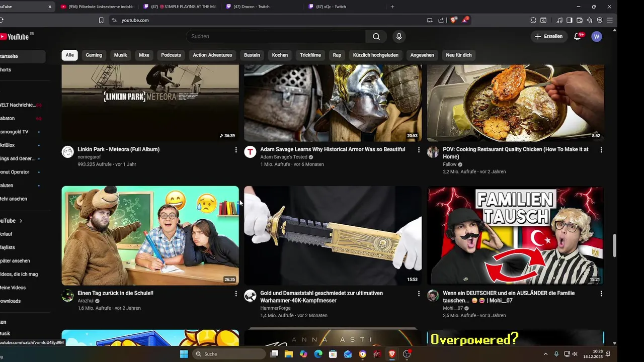Select the 'Neu für dich' filter chip
The width and height of the screenshot is (644, 362).
[x=459, y=55]
